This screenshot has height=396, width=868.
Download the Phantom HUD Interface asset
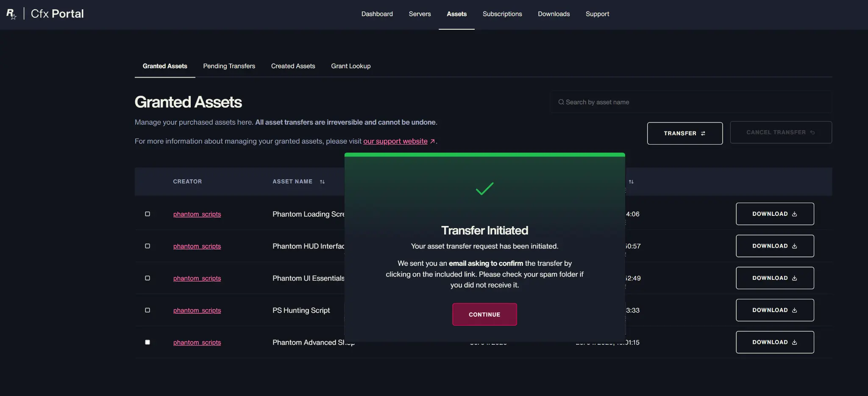click(775, 246)
